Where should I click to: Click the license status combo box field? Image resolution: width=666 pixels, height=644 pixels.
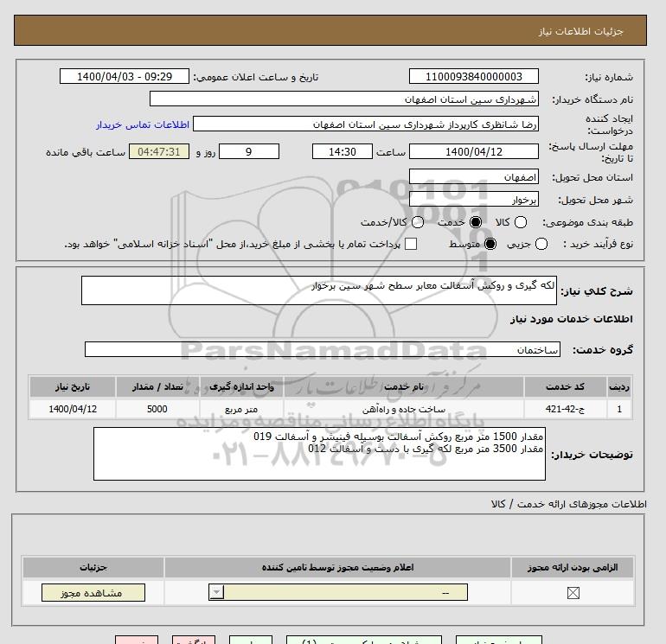point(338,592)
